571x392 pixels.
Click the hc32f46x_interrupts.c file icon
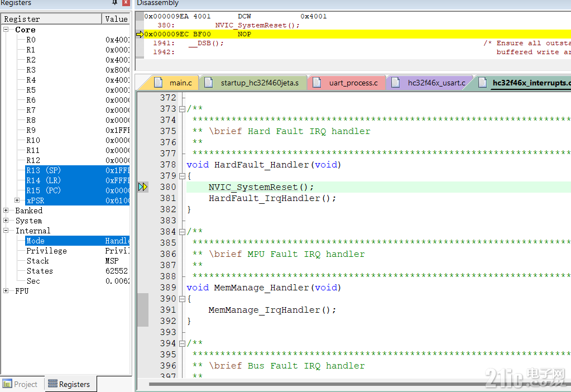click(482, 83)
